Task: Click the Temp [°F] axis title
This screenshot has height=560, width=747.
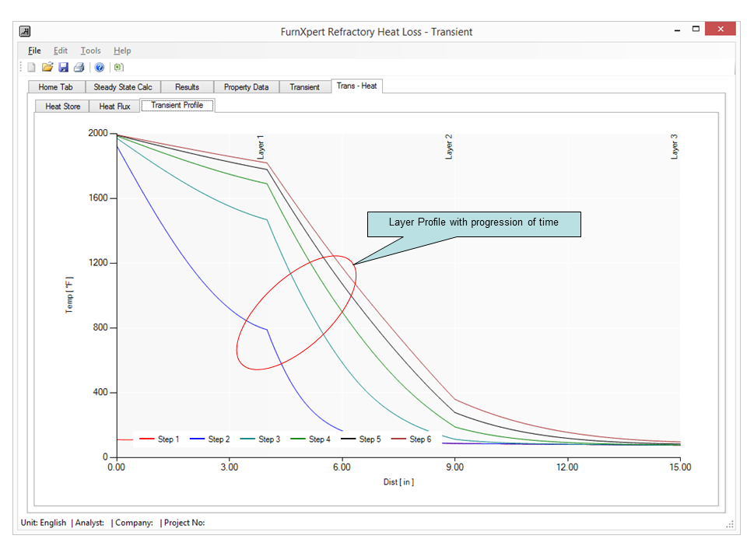Action: (69, 295)
